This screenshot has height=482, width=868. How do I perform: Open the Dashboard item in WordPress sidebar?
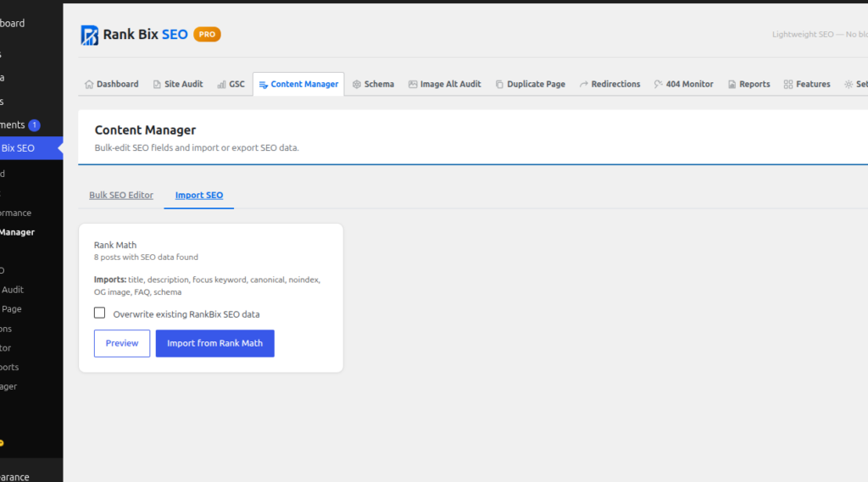(12, 23)
